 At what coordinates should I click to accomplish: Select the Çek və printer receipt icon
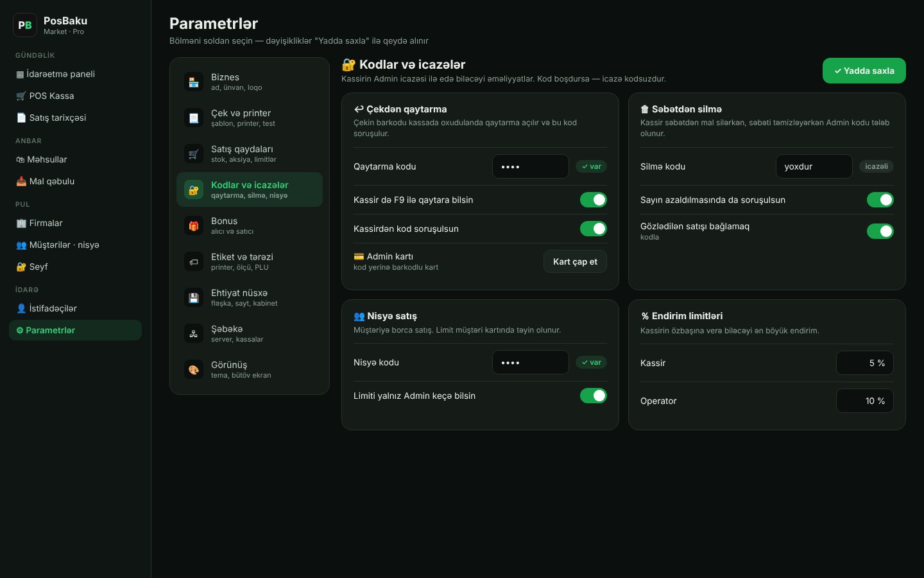tap(193, 118)
